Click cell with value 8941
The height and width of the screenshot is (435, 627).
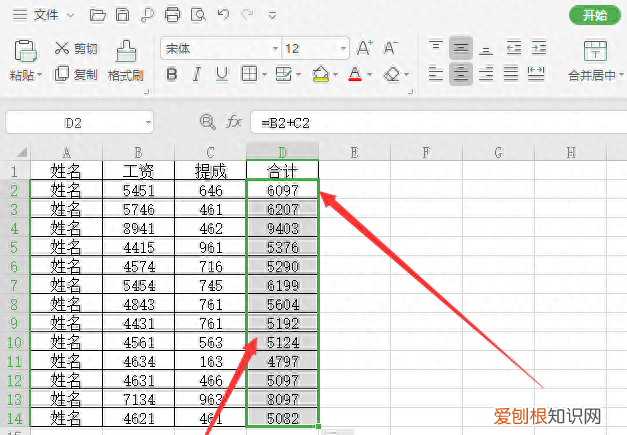[x=138, y=228]
